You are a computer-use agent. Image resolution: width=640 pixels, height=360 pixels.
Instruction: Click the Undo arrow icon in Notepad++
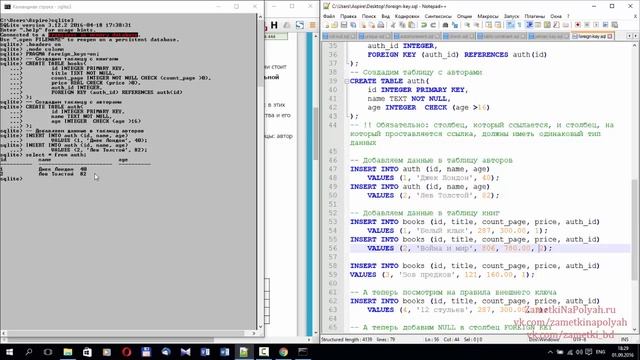tap(424, 25)
